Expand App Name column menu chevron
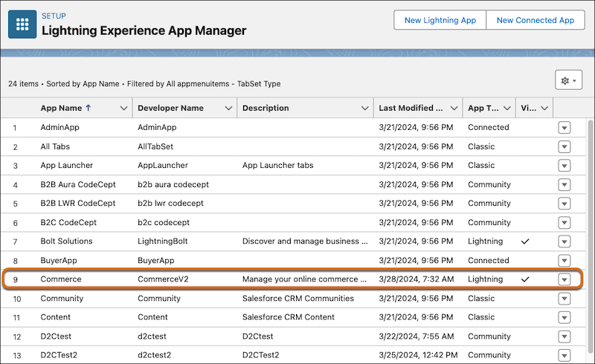 click(x=123, y=108)
